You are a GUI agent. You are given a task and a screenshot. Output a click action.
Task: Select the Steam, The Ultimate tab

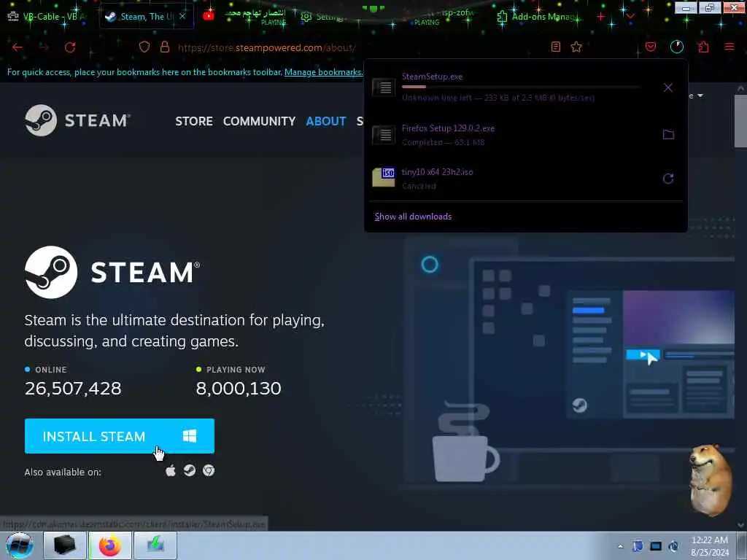point(147,17)
